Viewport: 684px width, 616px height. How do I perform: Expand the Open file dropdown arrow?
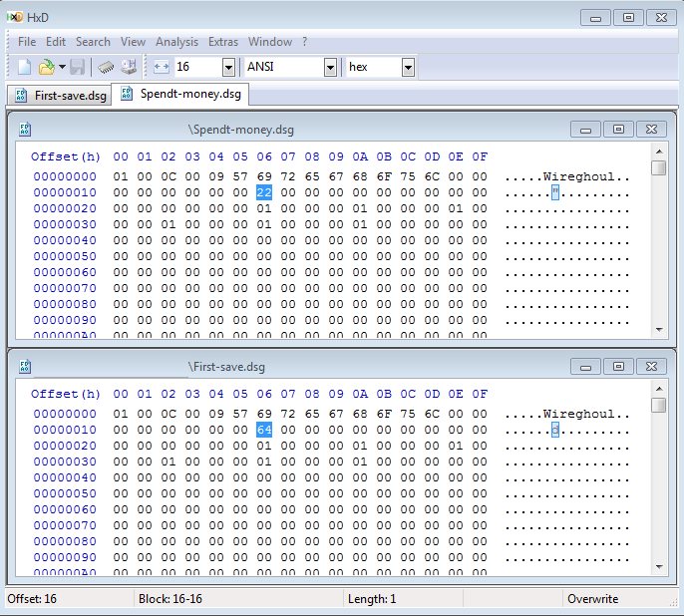pyautogui.click(x=62, y=67)
